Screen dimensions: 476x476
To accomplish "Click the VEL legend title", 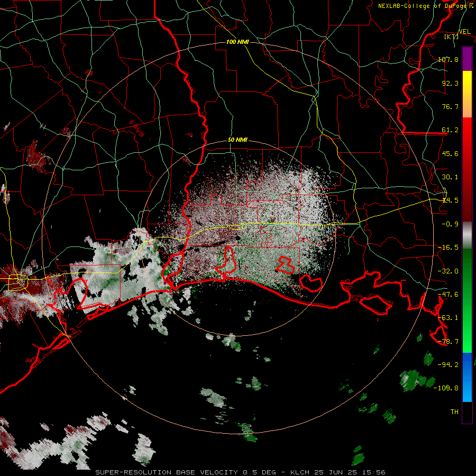I will pos(464,32).
